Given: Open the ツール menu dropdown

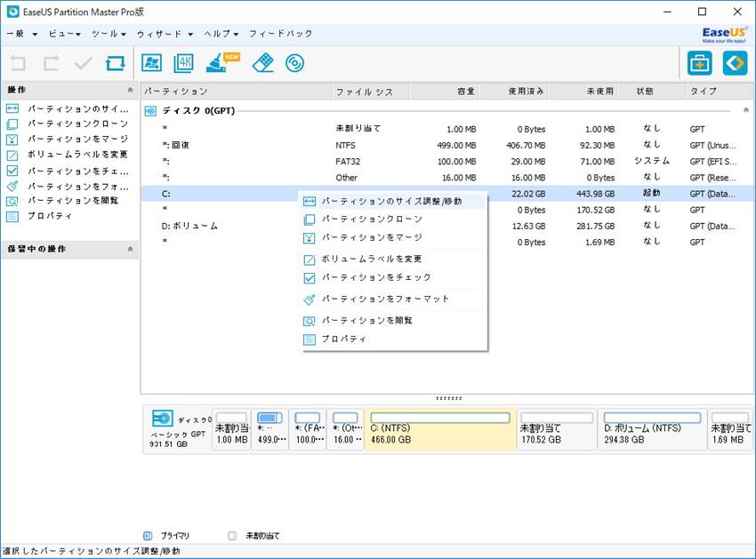Looking at the screenshot, I should [109, 34].
